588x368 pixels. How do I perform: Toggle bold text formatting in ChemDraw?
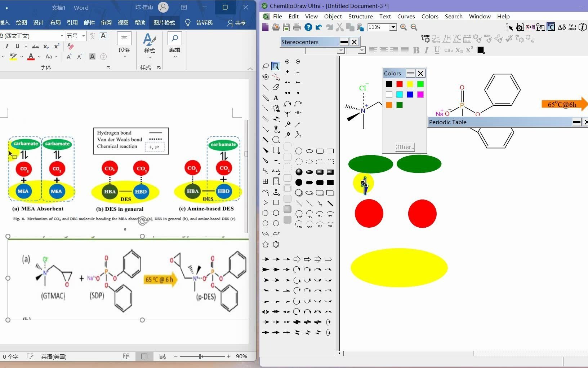(416, 50)
